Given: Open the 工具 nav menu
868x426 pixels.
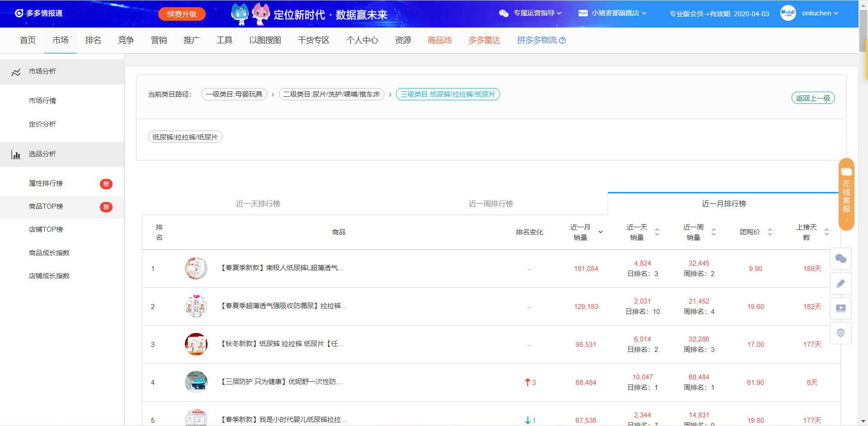Looking at the screenshot, I should pos(224,40).
